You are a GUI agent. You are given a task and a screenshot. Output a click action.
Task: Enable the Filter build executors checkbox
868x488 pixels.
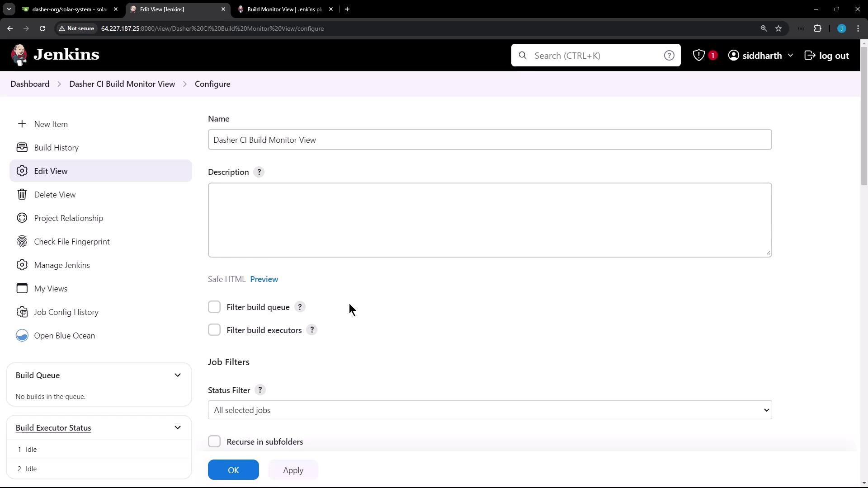(214, 330)
